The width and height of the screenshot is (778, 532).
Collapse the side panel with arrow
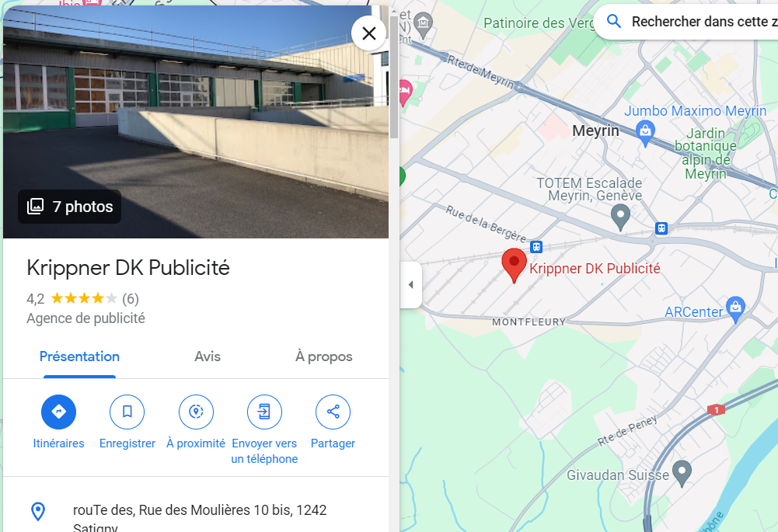click(411, 284)
